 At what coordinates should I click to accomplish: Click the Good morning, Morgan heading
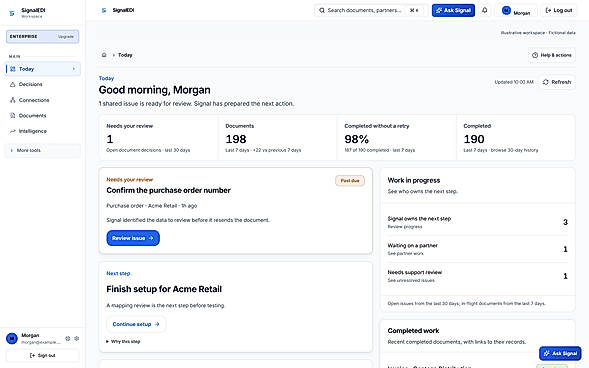point(154,90)
